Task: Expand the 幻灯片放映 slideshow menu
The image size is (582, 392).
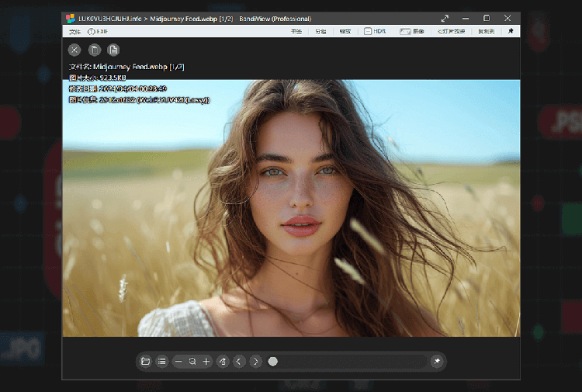Action: 451,32
